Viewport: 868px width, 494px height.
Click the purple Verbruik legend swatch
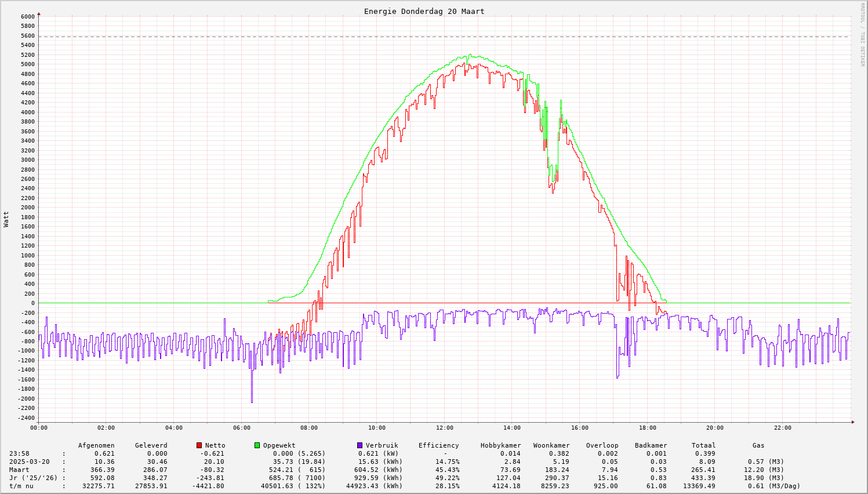tap(360, 445)
